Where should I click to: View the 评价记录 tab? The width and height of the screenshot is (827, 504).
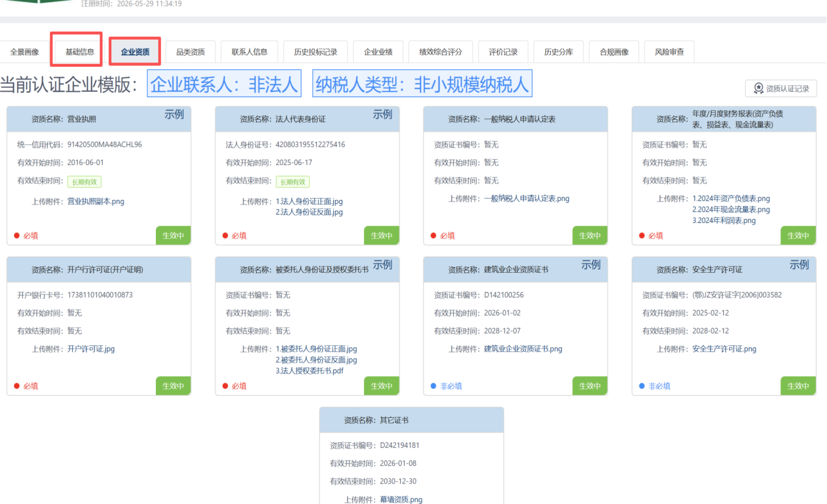[x=503, y=52]
